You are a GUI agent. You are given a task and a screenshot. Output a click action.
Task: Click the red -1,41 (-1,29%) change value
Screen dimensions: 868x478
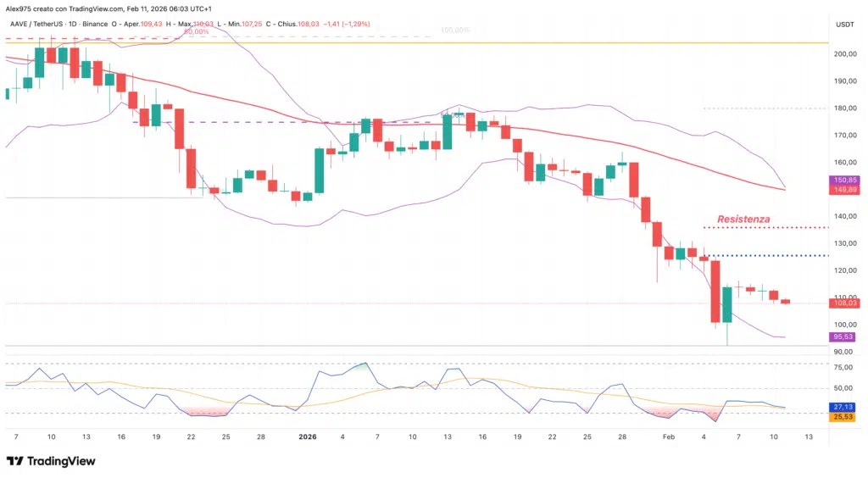point(347,25)
